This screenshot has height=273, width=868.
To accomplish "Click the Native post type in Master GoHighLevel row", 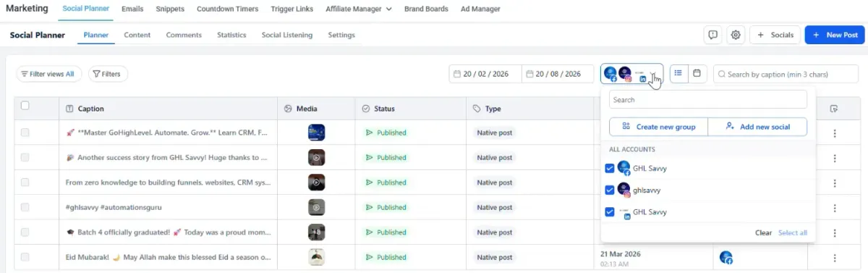I will click(494, 133).
